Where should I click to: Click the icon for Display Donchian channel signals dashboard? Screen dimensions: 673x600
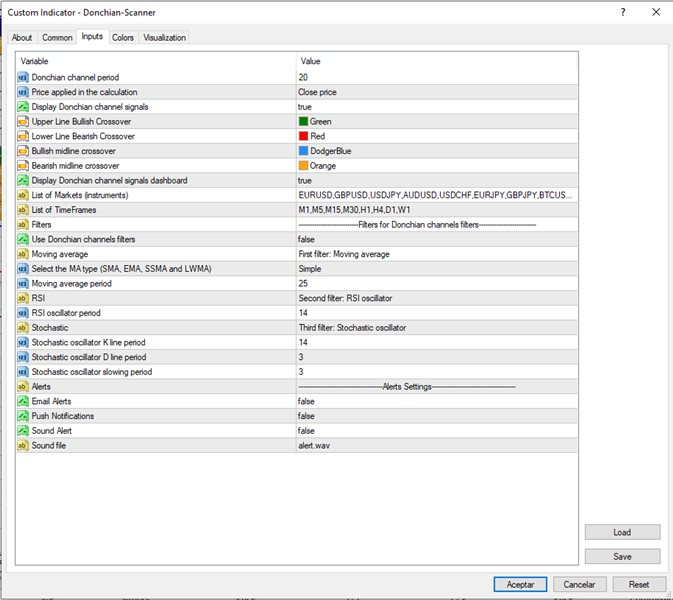coord(23,181)
